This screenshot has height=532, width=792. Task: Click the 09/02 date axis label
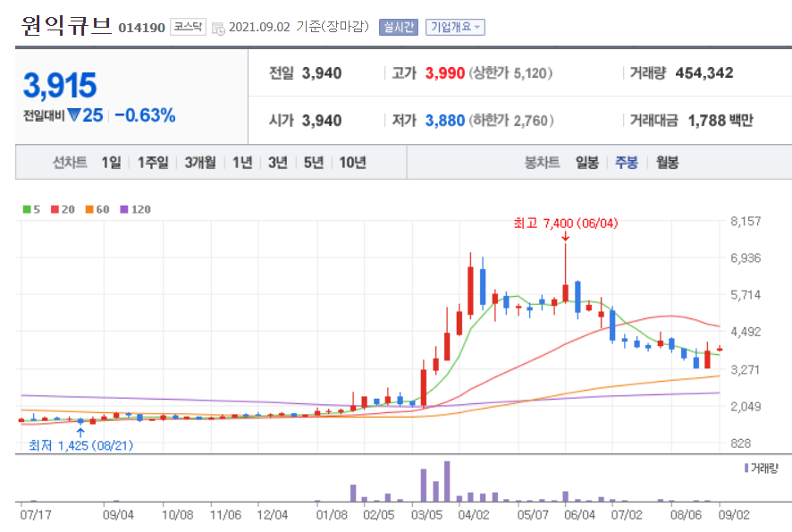734,515
